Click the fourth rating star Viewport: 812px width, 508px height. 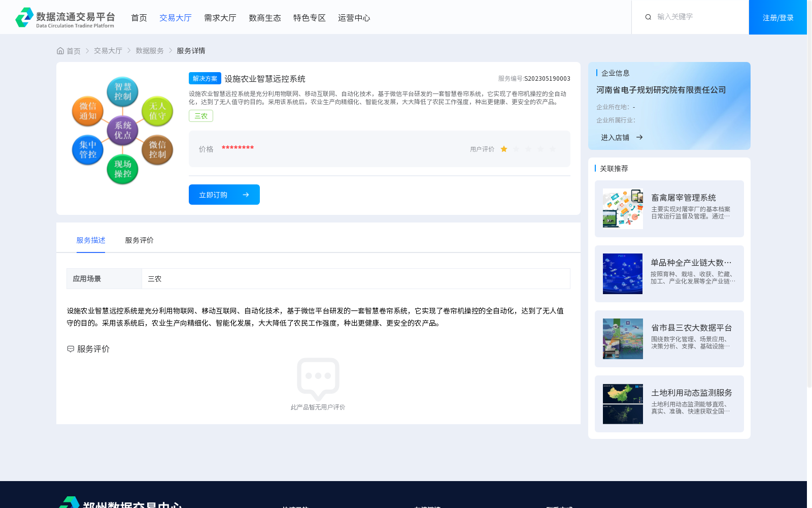click(x=540, y=149)
